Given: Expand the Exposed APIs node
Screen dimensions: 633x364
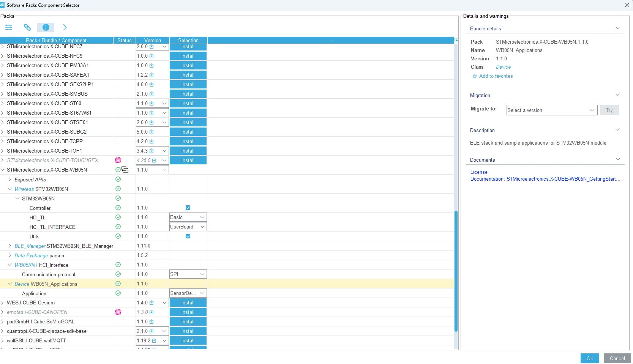Looking at the screenshot, I should click(x=10, y=179).
